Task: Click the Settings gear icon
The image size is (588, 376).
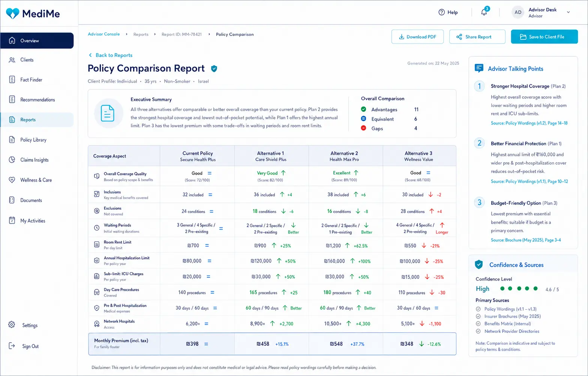Action: 12,325
